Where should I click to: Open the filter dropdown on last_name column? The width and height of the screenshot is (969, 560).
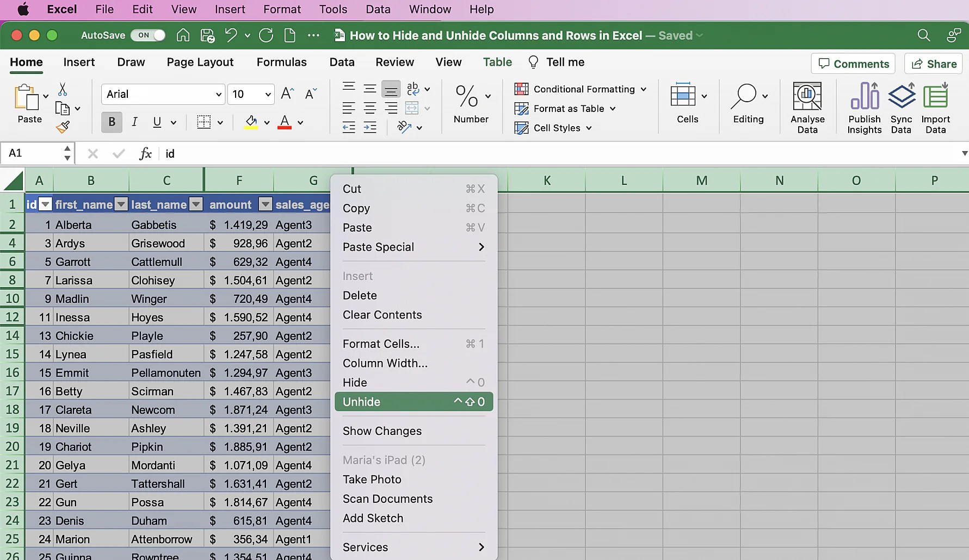point(196,204)
